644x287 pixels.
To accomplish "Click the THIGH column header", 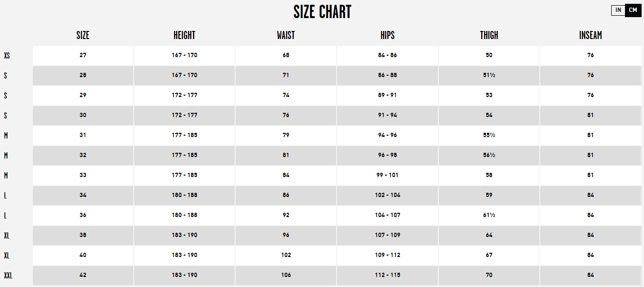I will 489,35.
